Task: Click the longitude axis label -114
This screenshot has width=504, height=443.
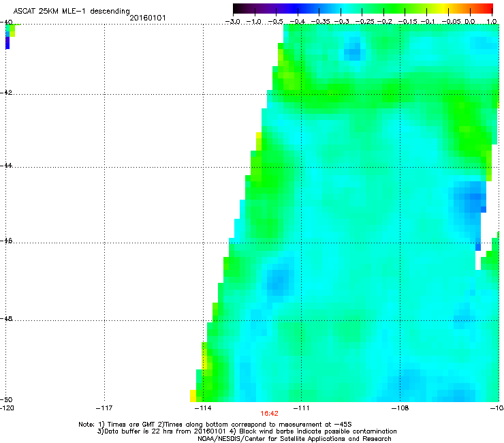Action: coord(203,408)
